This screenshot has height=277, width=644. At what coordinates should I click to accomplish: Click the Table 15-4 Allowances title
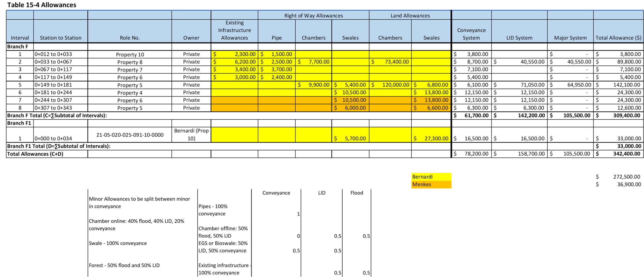coord(42,5)
